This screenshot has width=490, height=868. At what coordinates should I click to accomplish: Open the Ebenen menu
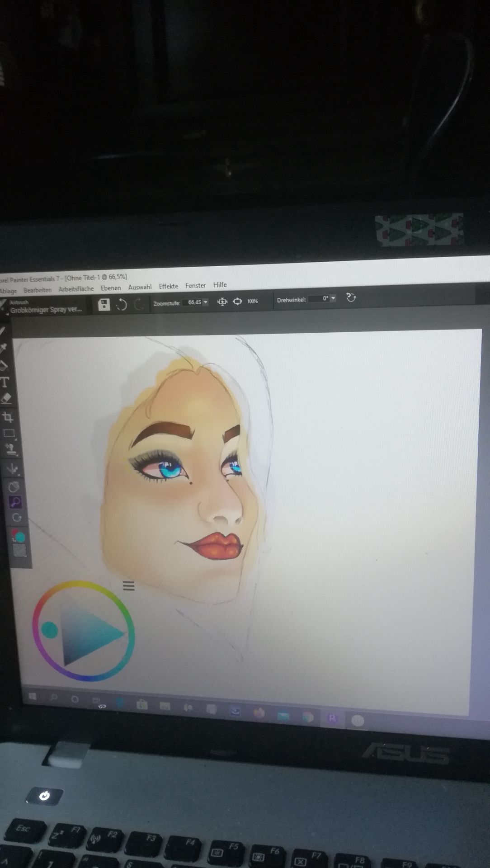pos(111,288)
